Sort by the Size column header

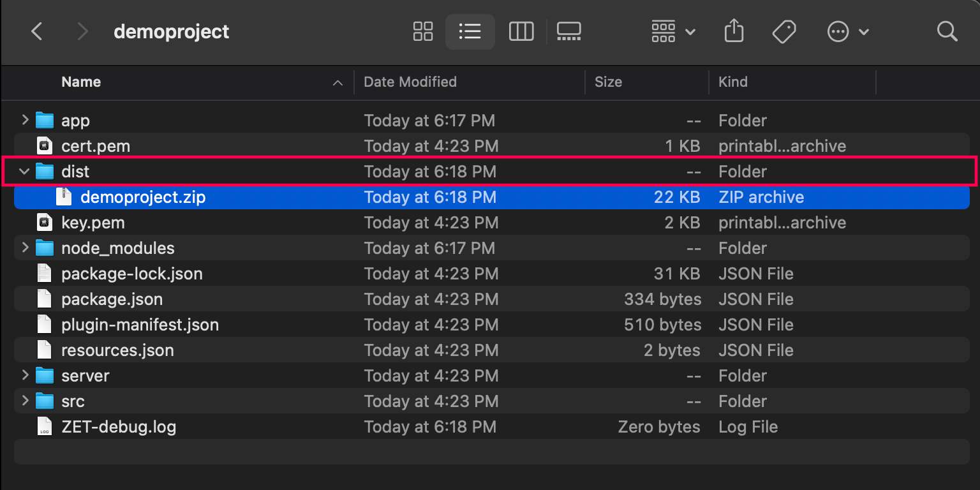tap(607, 82)
